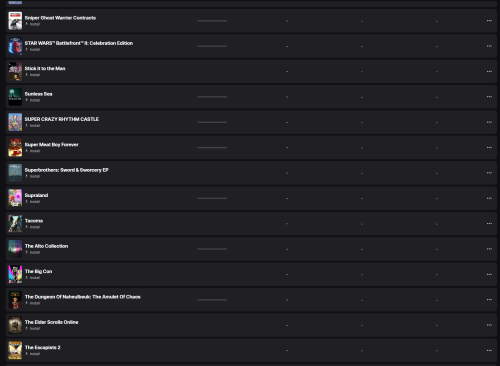Open The Dungeon Of Naheulbeuk title link
This screenshot has width=500, height=366.
(83, 297)
